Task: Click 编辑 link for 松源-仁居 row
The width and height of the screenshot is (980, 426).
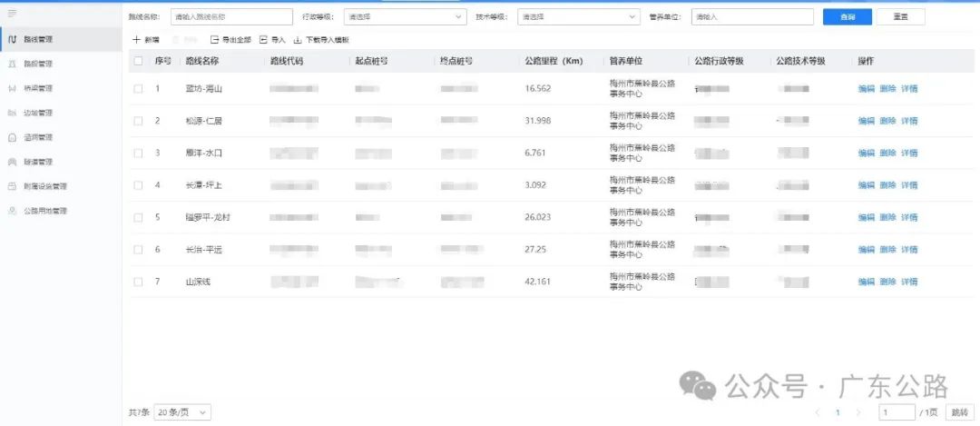Action: pyautogui.click(x=867, y=121)
